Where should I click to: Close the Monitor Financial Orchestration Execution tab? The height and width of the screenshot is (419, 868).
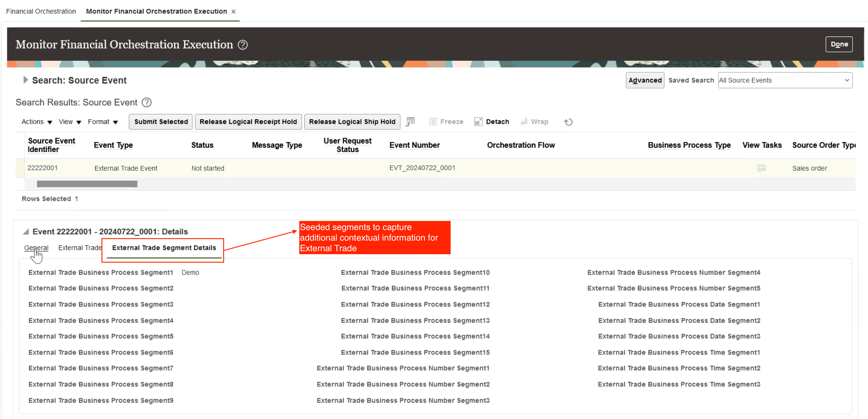(x=233, y=11)
